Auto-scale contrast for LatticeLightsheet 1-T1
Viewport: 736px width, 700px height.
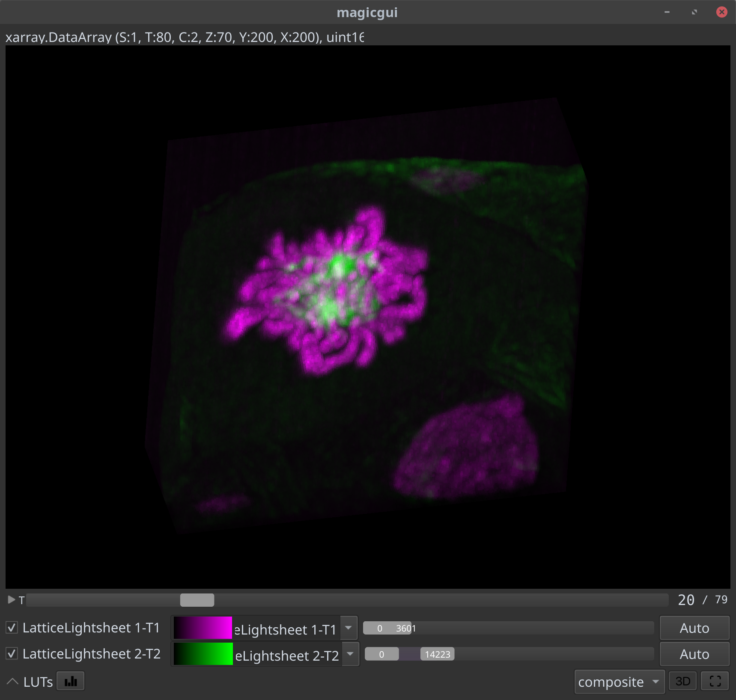694,628
